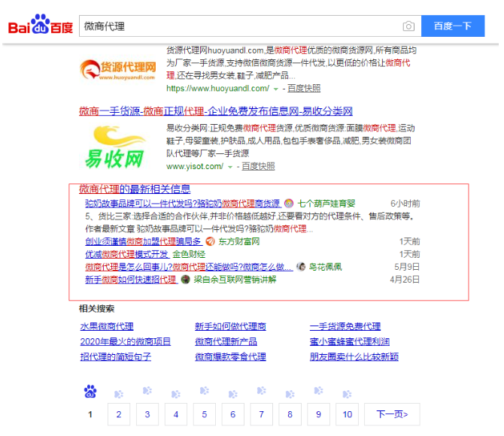
Task: Click the 百度一下 search button
Action: pos(453,26)
